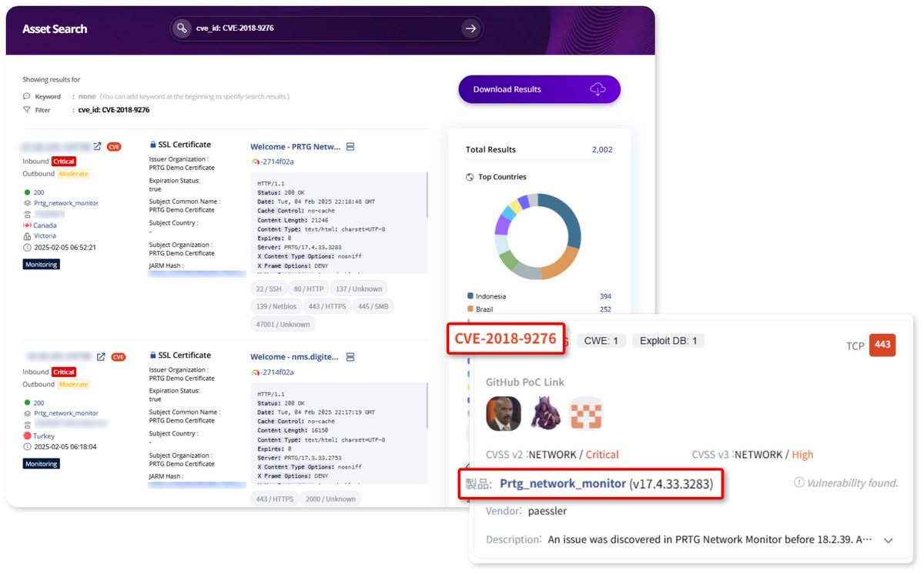Screen dimensions: 924x574
Task: Click the Brazil legend color swatch
Action: pyautogui.click(x=470, y=309)
